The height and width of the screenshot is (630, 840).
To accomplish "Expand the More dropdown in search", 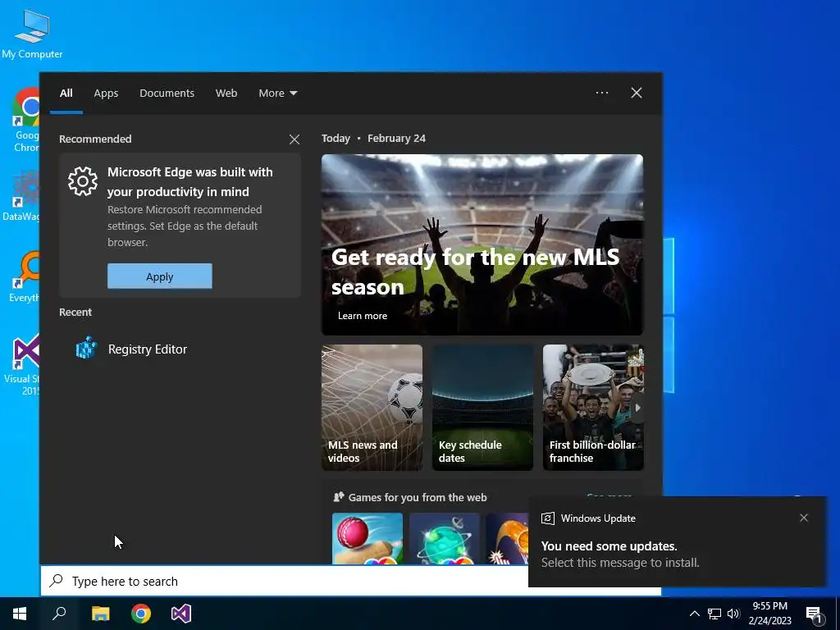I will (277, 94).
